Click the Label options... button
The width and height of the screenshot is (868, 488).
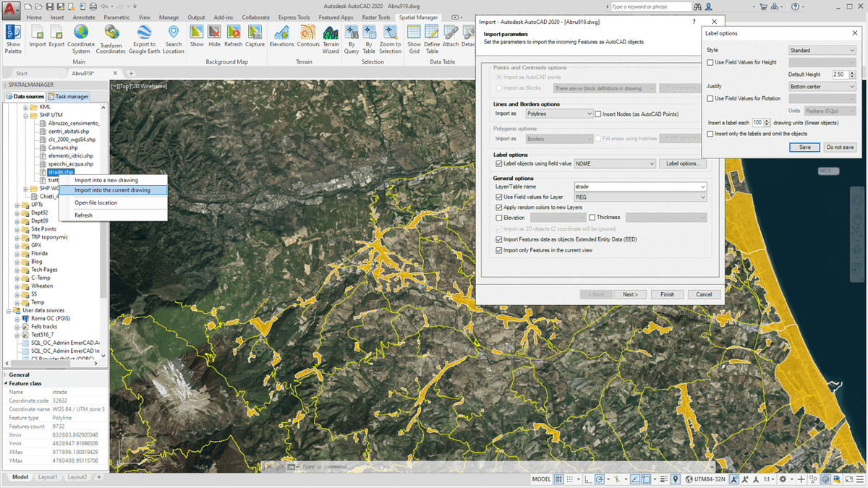point(683,163)
